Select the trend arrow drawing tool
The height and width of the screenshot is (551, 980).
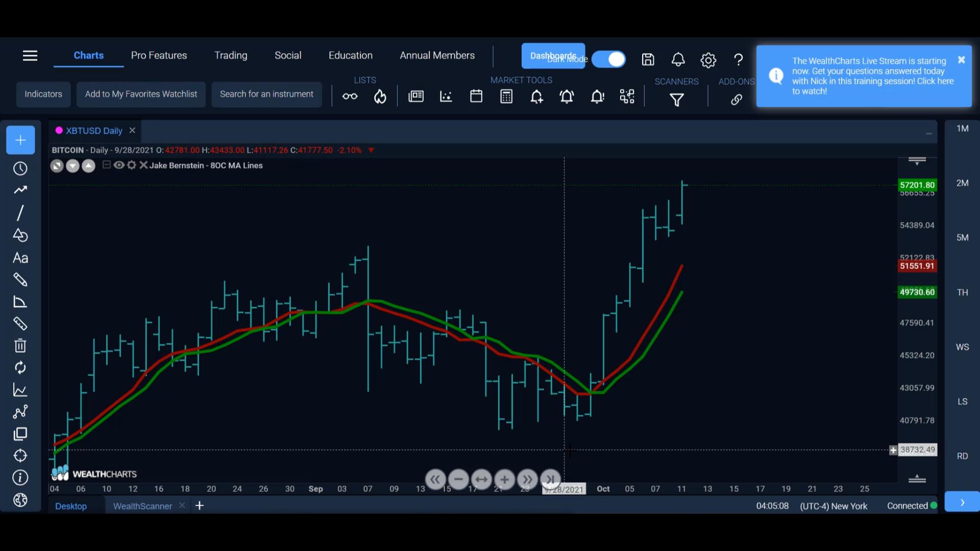coord(20,190)
